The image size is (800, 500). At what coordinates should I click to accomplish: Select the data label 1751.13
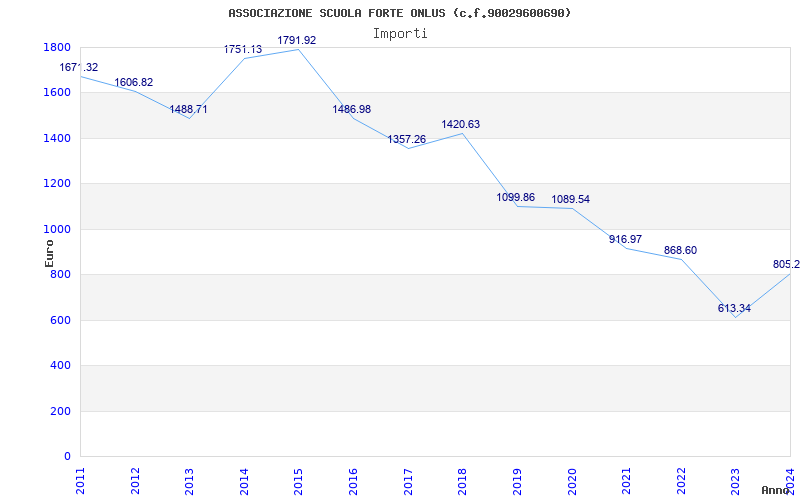[x=243, y=49]
